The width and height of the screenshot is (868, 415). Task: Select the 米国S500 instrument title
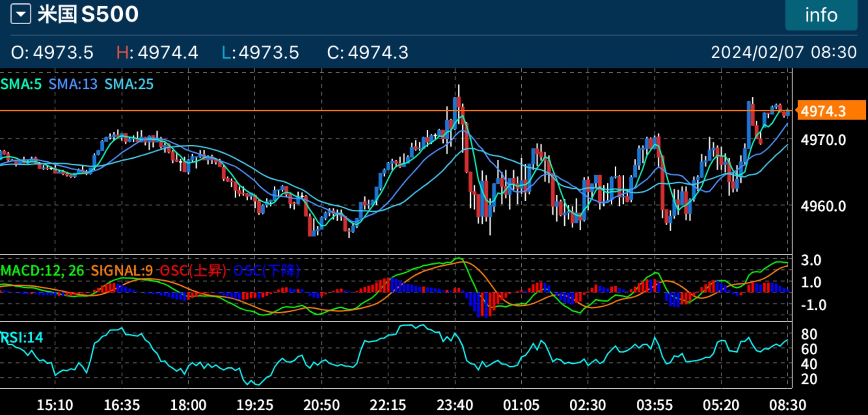click(x=88, y=14)
